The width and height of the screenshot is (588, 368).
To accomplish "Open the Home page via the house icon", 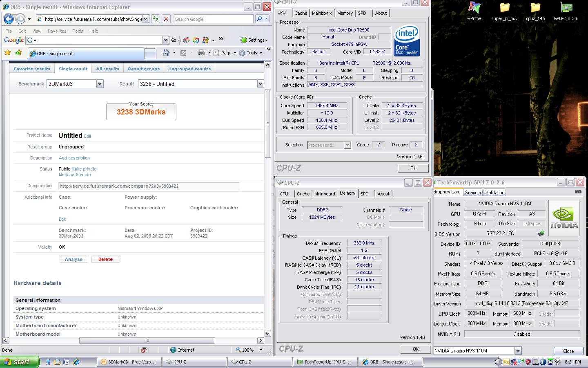I will [166, 53].
